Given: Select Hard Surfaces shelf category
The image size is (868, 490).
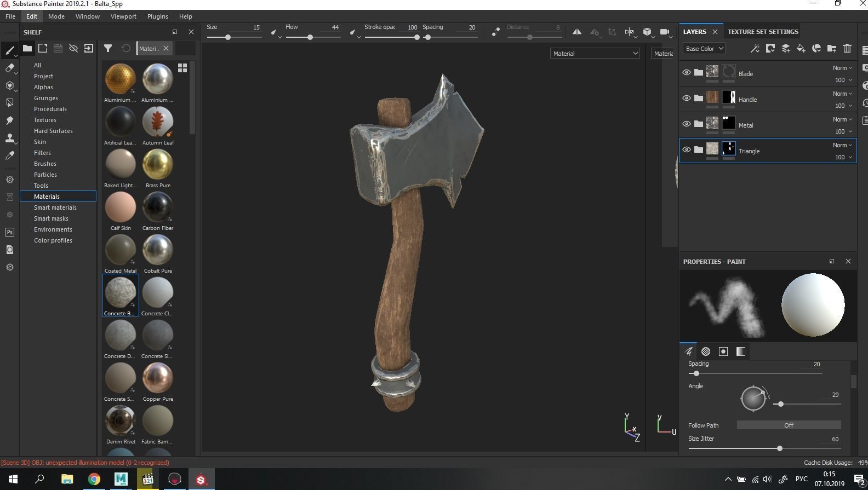Looking at the screenshot, I should [53, 131].
